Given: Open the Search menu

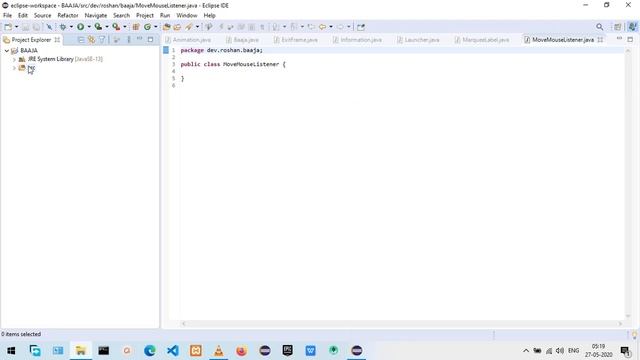Looking at the screenshot, I should pos(121,16).
